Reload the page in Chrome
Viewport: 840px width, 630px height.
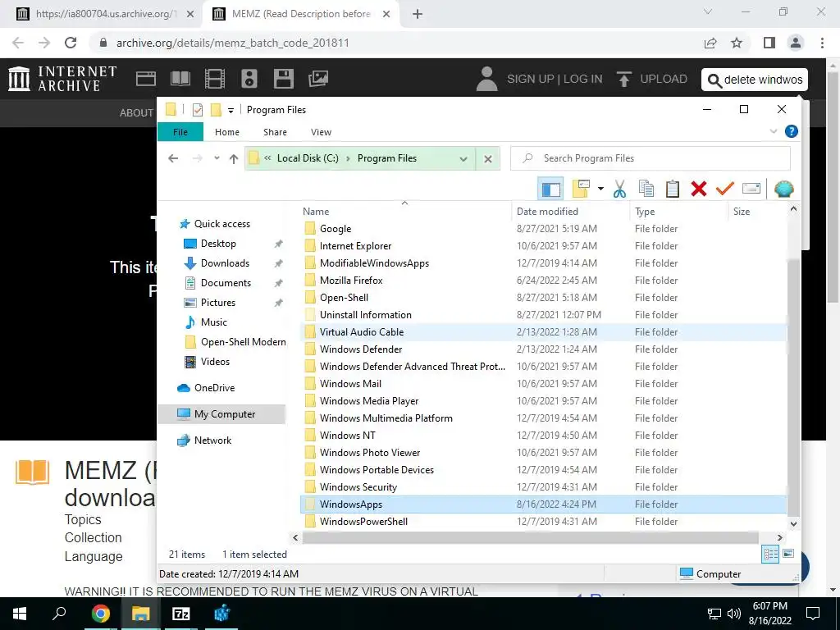(x=71, y=43)
